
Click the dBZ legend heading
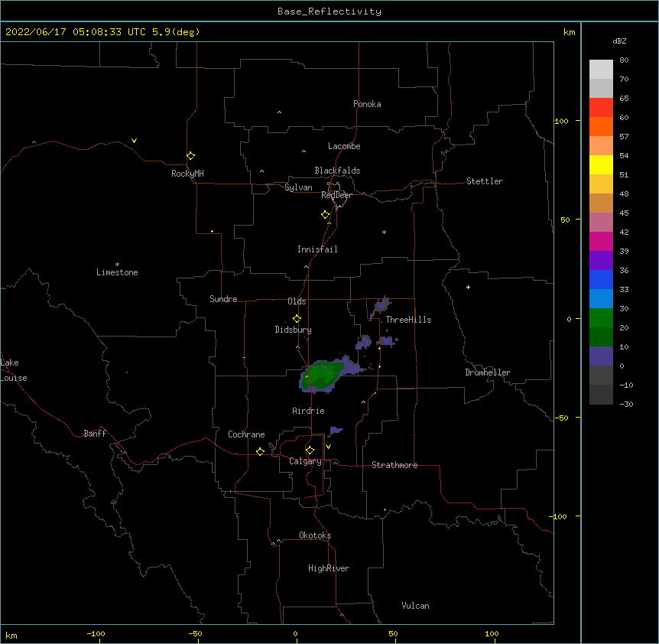tap(619, 41)
